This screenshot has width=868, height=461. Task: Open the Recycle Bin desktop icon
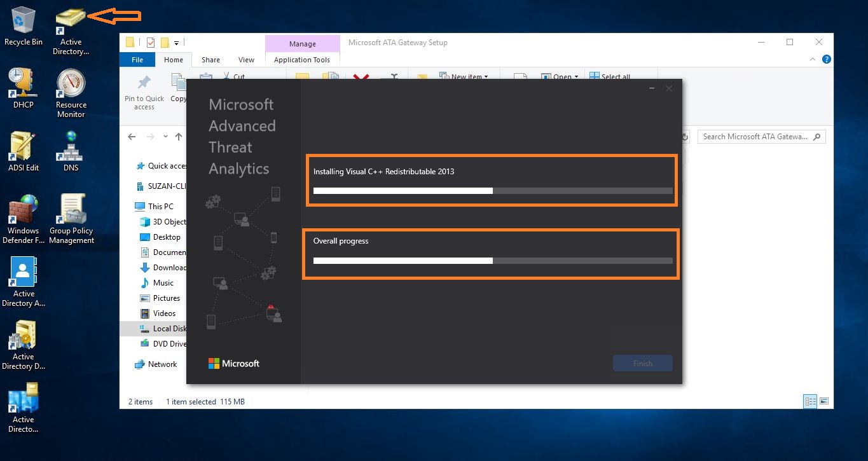click(24, 27)
